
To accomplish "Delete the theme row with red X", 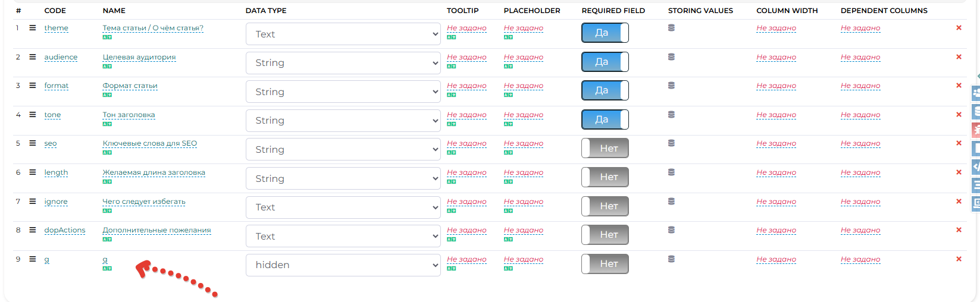I will (958, 28).
